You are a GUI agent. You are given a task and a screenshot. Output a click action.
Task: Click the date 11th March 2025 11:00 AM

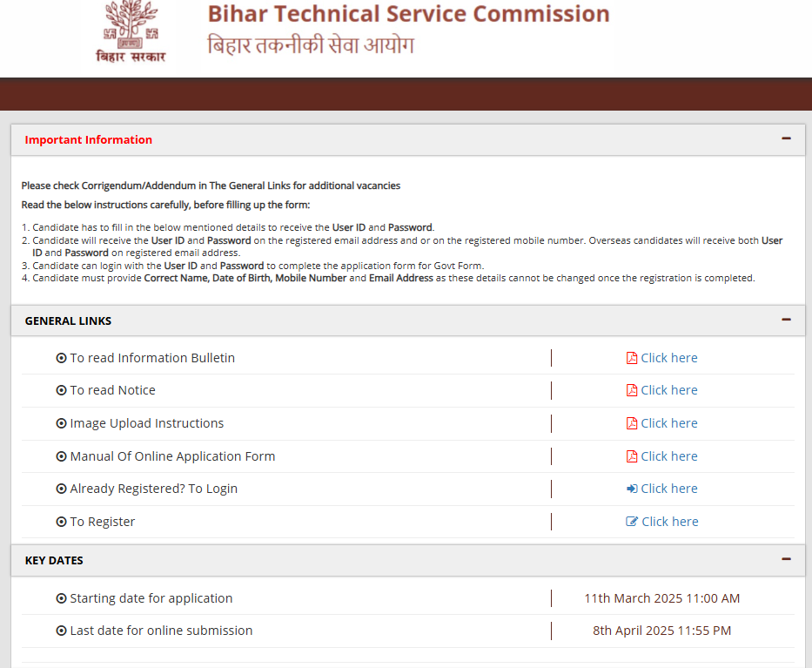coord(661,598)
